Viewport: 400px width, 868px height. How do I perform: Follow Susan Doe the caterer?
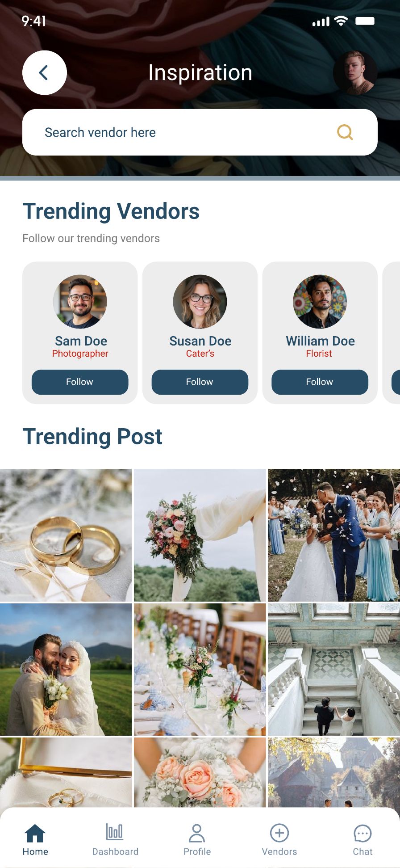click(200, 382)
